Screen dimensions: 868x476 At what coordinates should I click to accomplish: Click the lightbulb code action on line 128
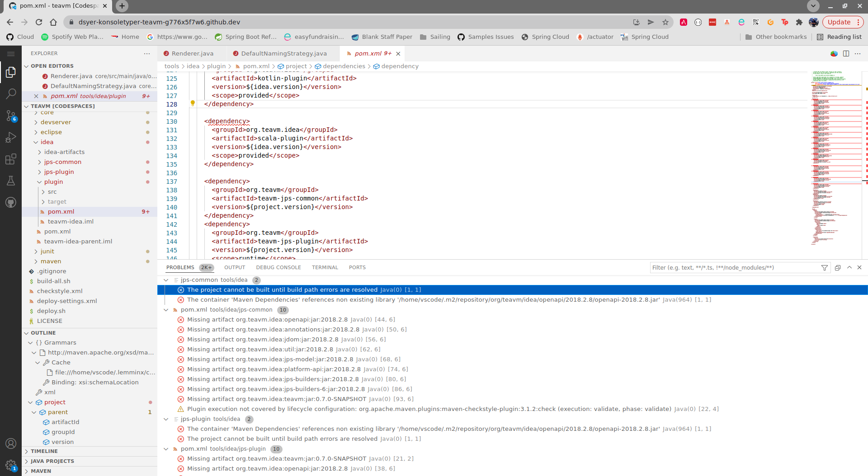click(x=193, y=103)
